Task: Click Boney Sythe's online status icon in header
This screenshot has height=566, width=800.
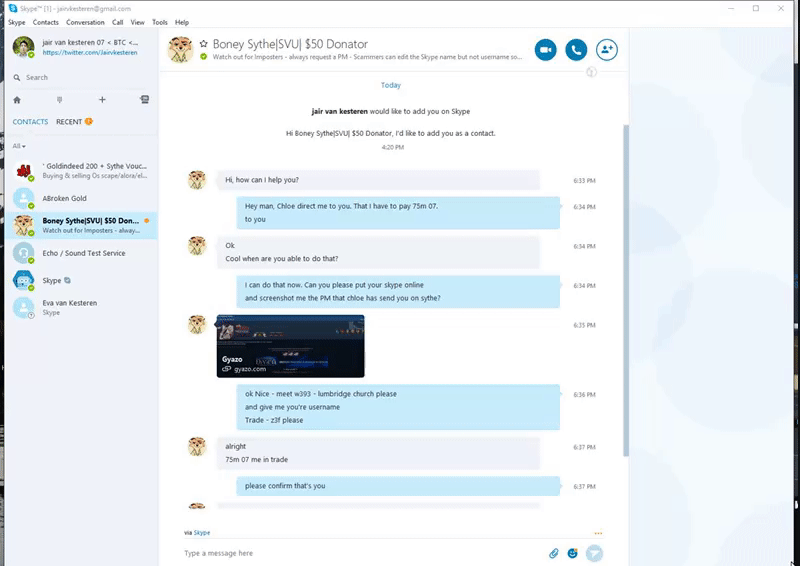Action: pyautogui.click(x=204, y=57)
